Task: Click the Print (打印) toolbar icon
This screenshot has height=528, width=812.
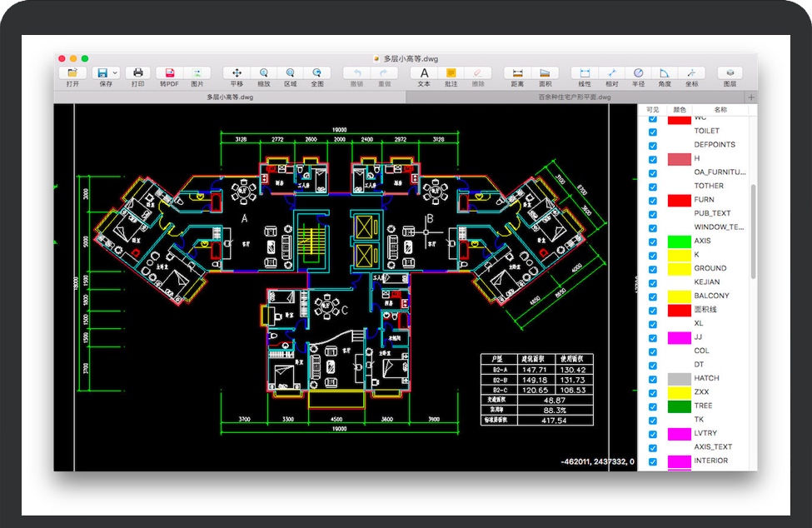Action: 137,73
